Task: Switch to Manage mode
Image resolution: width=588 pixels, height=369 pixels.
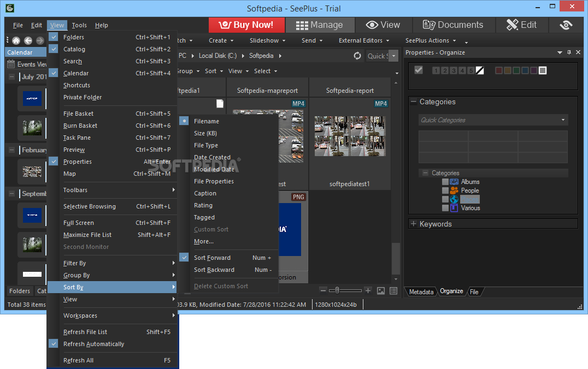Action: click(x=320, y=25)
